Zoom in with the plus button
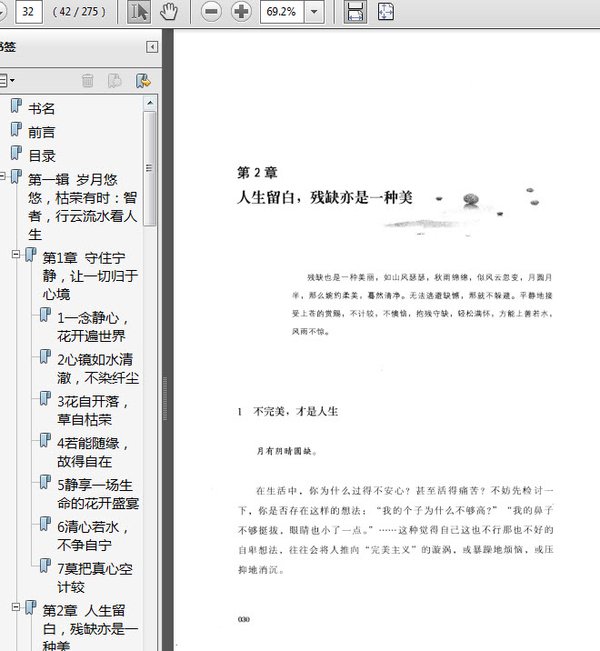Screen dimensions: 600x651 [x=241, y=12]
